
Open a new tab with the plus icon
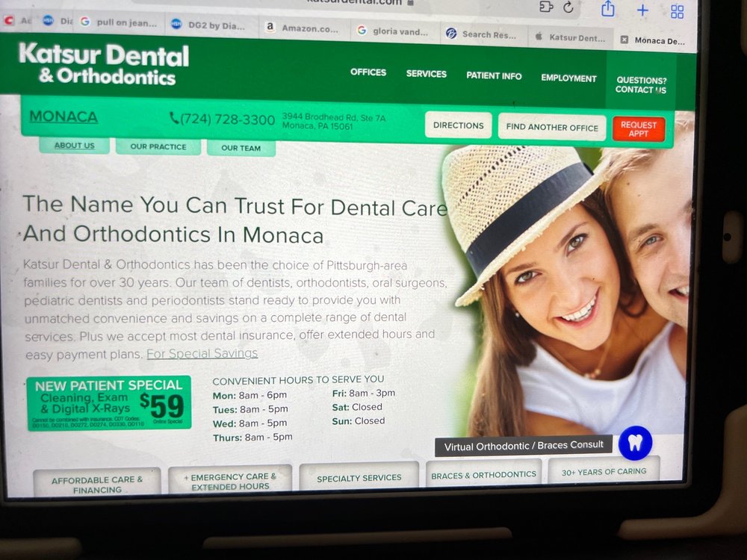pos(642,10)
